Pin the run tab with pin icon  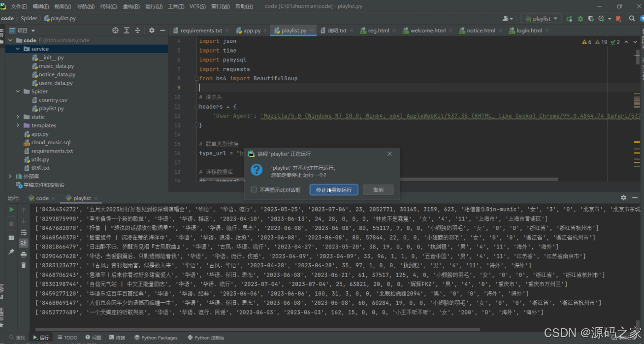11,251
